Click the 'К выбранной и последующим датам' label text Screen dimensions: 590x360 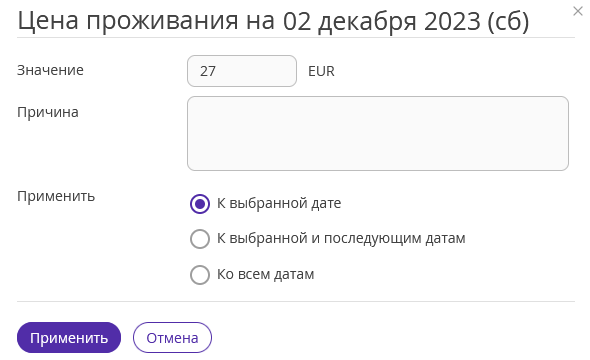[x=341, y=238]
